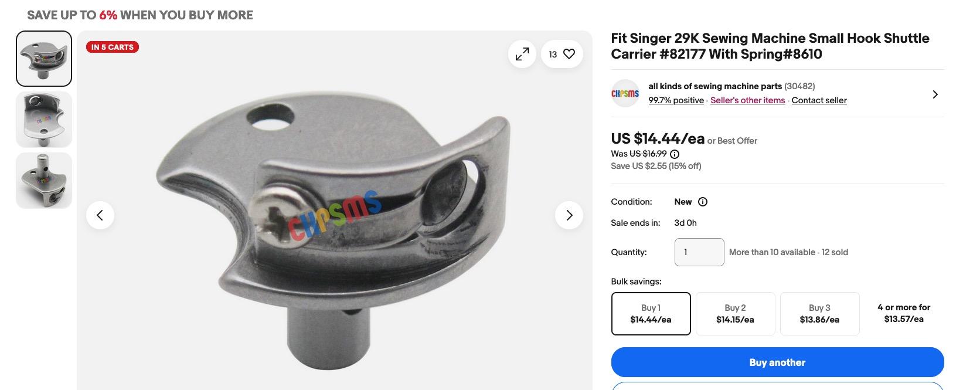Screen dimensions: 980x390
Task: Advance to the next product image
Action: click(x=569, y=215)
